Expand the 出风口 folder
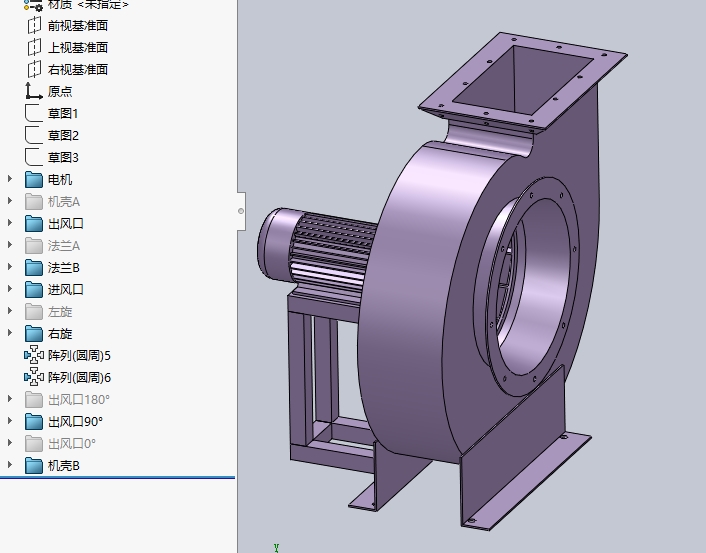The image size is (706, 553). [10, 222]
